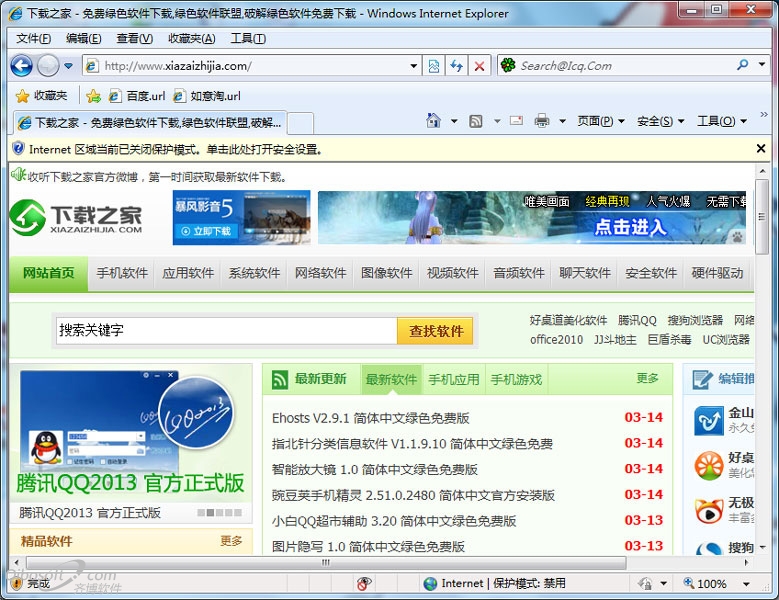Expand the Print dropdown arrow

click(562, 121)
